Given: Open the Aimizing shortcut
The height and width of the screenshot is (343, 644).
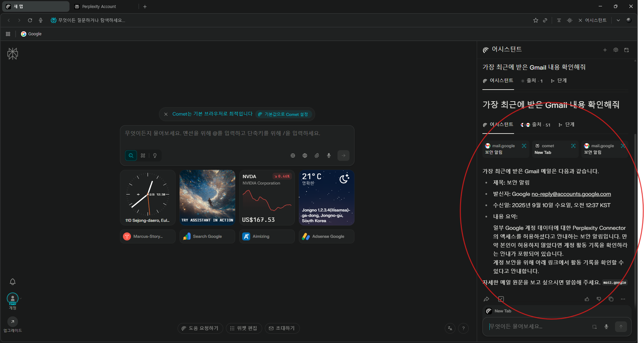Looking at the screenshot, I should (x=267, y=236).
